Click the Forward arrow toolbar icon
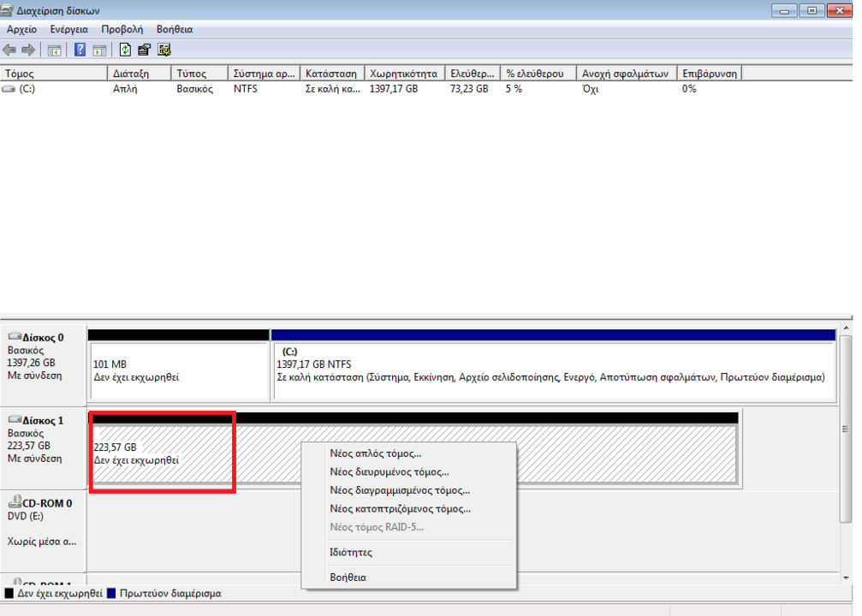The width and height of the screenshot is (862, 616). pos(28,50)
